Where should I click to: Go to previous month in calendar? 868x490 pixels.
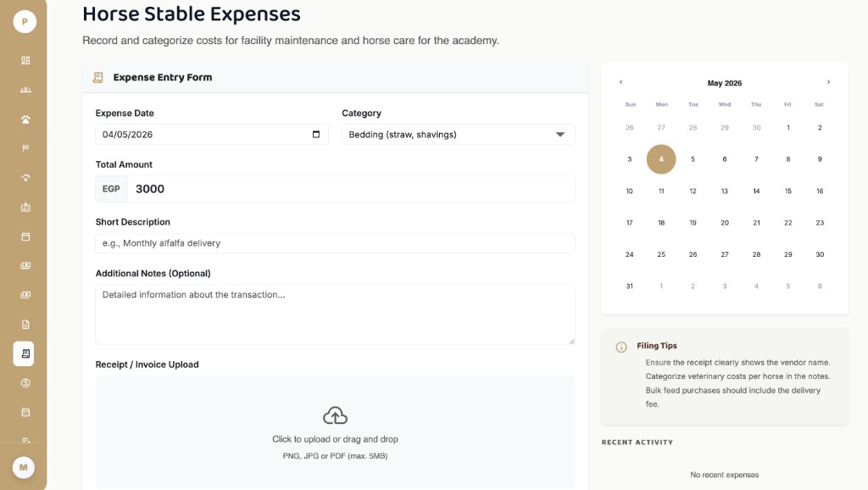coord(620,82)
